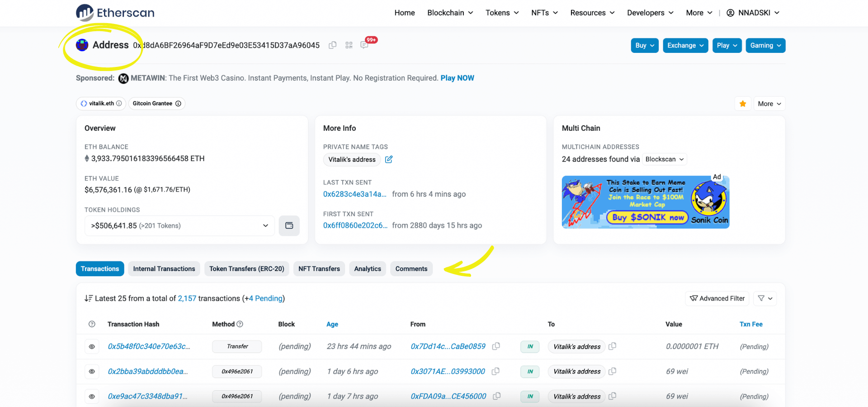The image size is (868, 407).
Task: Toggle the eye preview on transaction 0xe9ac47
Action: pos(92,396)
